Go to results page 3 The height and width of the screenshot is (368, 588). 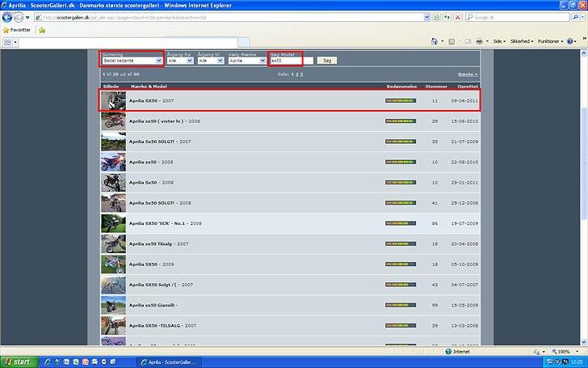[x=301, y=74]
